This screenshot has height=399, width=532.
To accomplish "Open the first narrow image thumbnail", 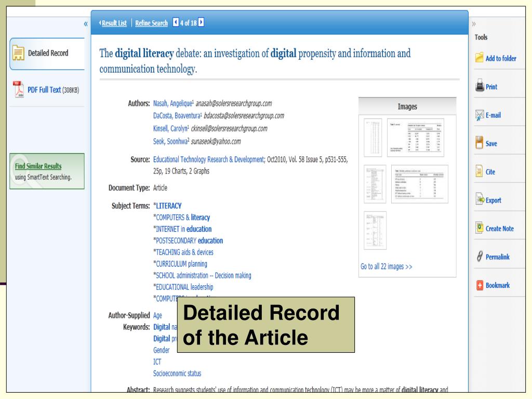I will click(x=373, y=137).
